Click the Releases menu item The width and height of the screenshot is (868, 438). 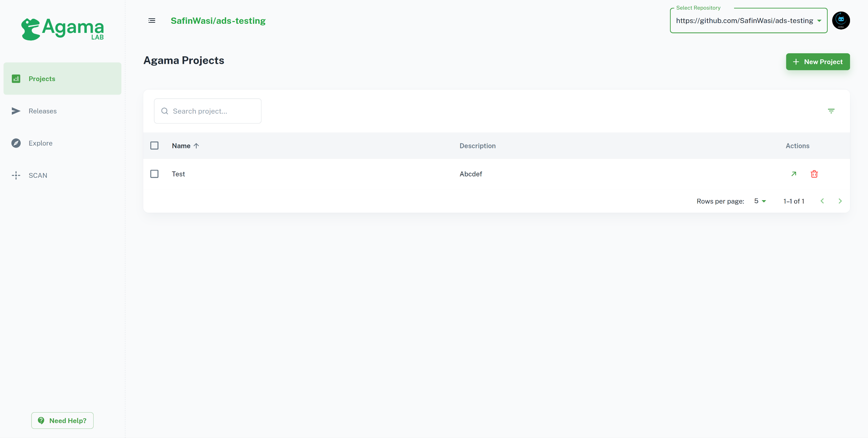point(42,111)
